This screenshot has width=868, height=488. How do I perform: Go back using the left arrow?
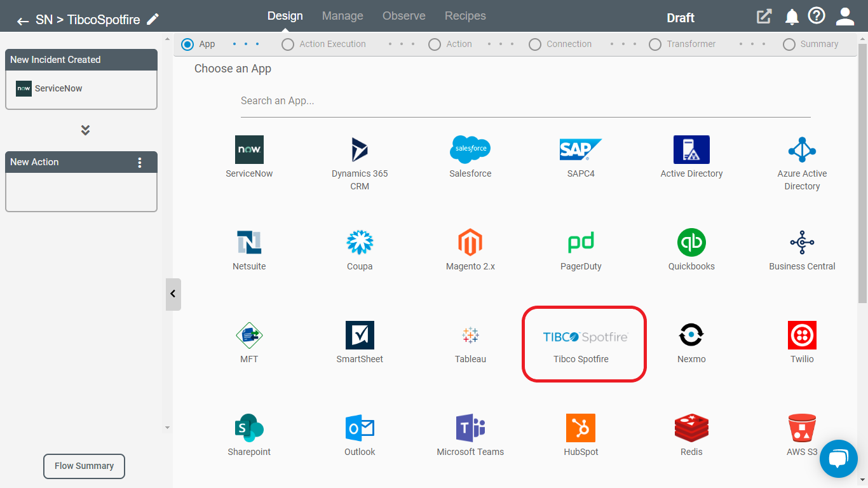tap(23, 21)
